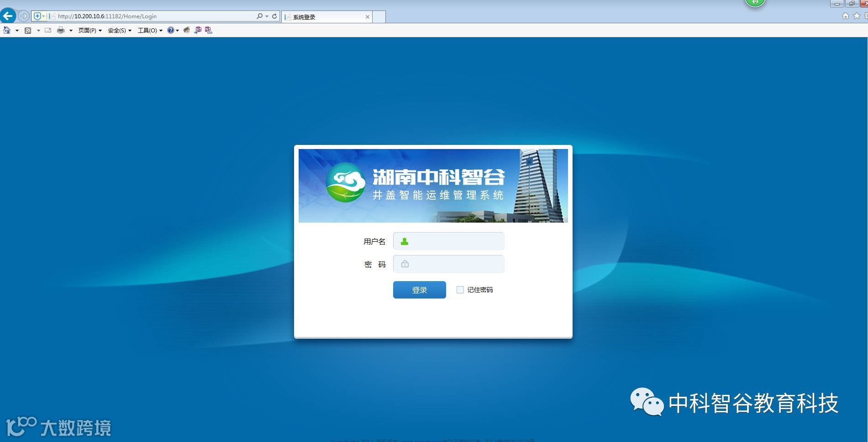Click the RSS feeds icon
868x442 pixels.
click(x=28, y=31)
